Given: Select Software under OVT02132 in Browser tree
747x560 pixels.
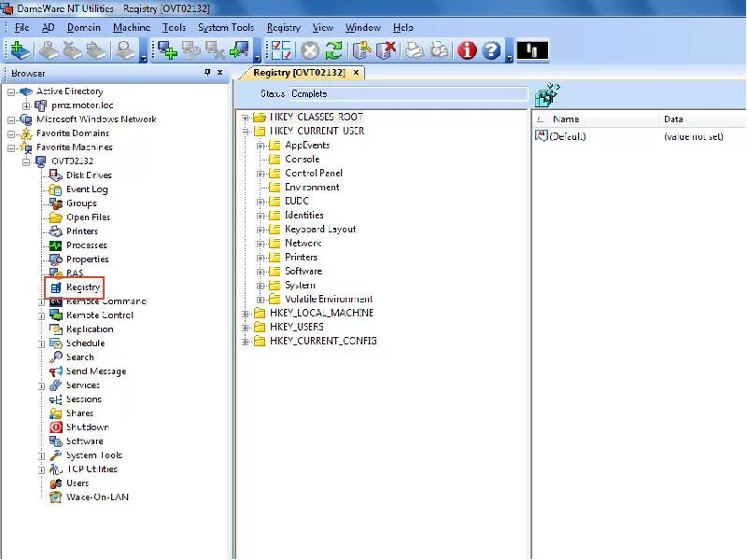Looking at the screenshot, I should (x=84, y=441).
